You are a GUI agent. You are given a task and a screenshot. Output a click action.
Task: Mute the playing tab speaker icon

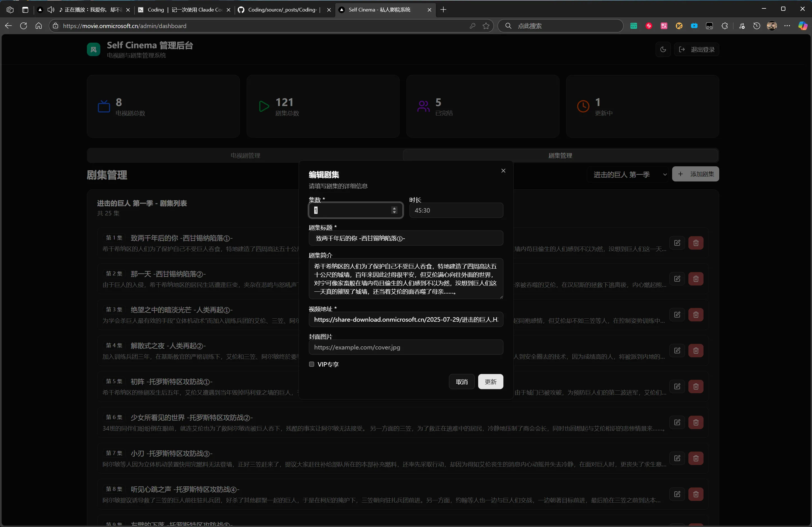point(51,10)
